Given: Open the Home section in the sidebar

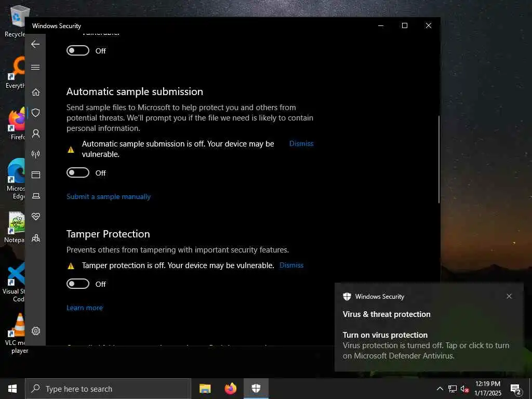Looking at the screenshot, I should coord(36,92).
